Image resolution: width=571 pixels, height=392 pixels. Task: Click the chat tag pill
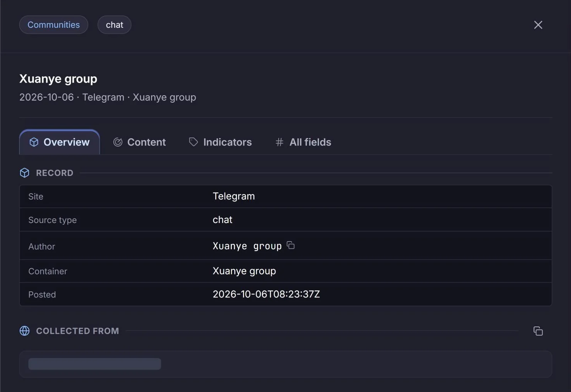[115, 25]
